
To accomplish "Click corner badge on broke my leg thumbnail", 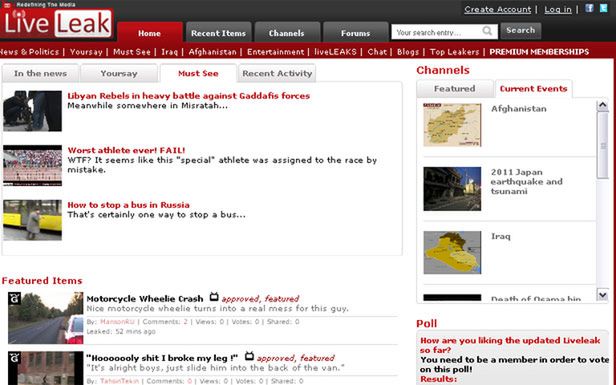I will coord(15,358).
